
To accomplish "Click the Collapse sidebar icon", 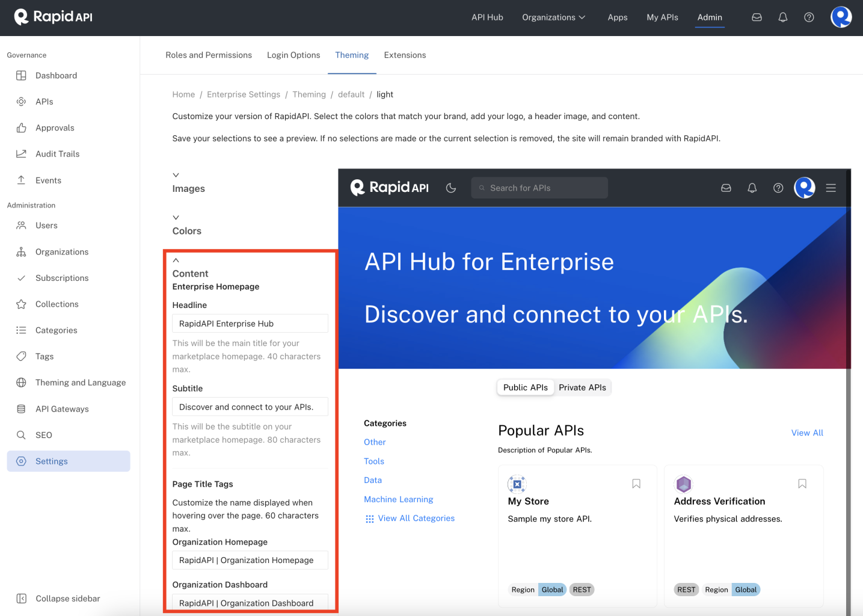I will click(21, 599).
